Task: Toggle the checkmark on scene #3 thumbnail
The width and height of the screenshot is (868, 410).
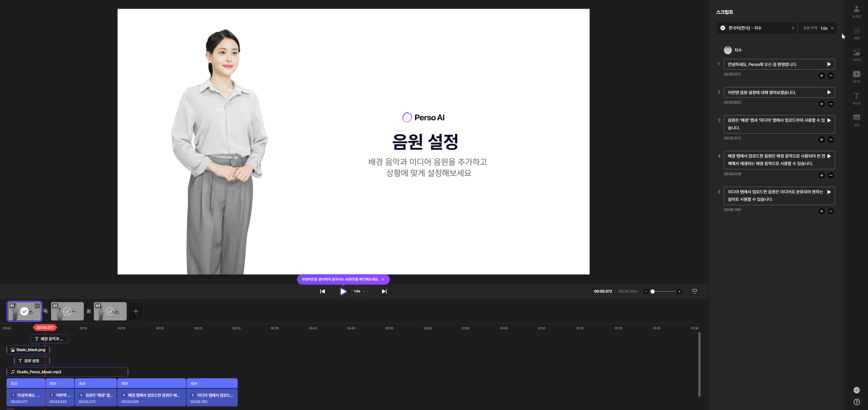Action: 110,311
